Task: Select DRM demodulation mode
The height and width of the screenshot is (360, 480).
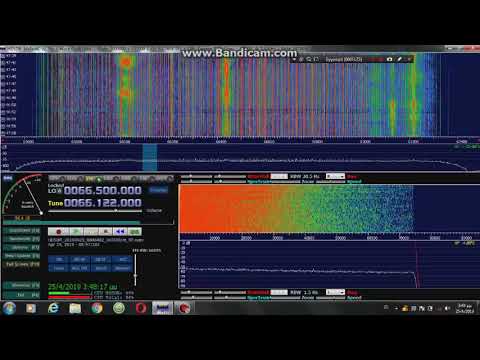Action: pyautogui.click(x=165, y=178)
